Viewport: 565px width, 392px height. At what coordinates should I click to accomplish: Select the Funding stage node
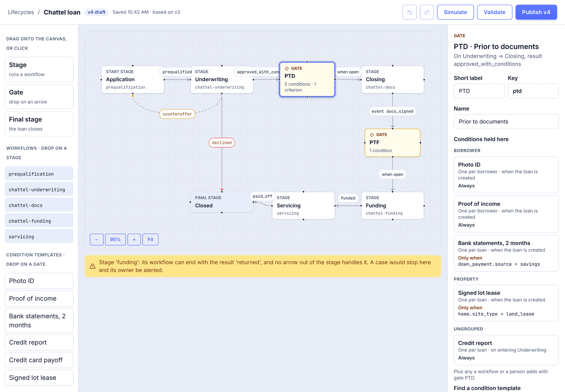[x=392, y=205]
